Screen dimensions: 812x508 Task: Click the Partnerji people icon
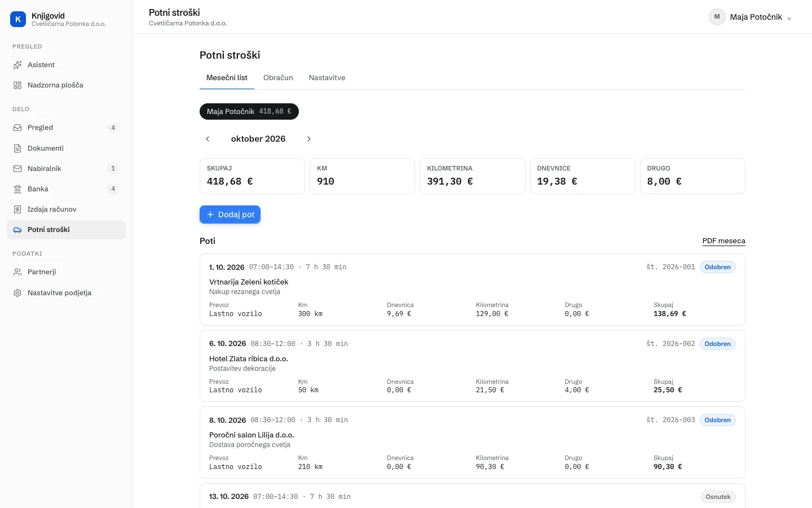[x=17, y=272]
